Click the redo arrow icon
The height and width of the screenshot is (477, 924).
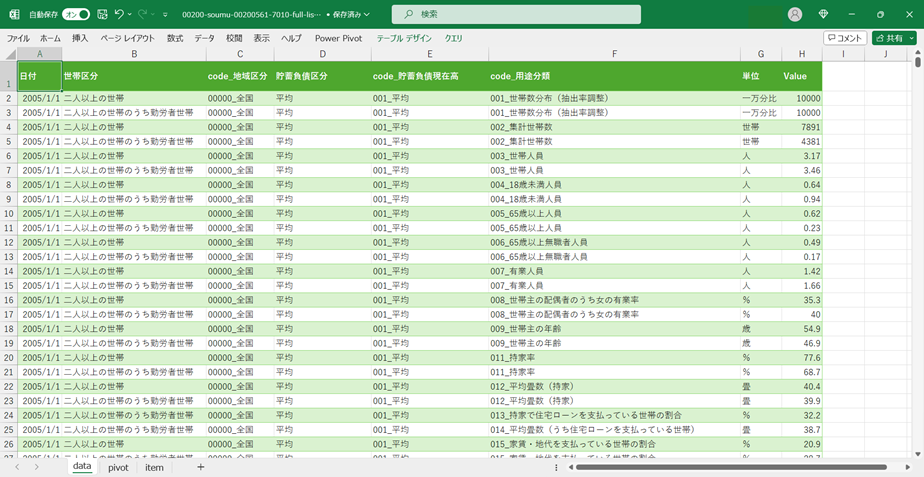coord(144,14)
